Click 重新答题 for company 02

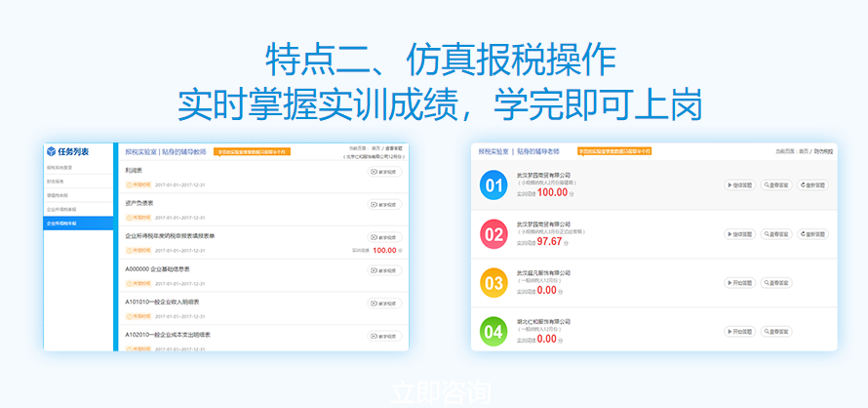click(x=813, y=234)
